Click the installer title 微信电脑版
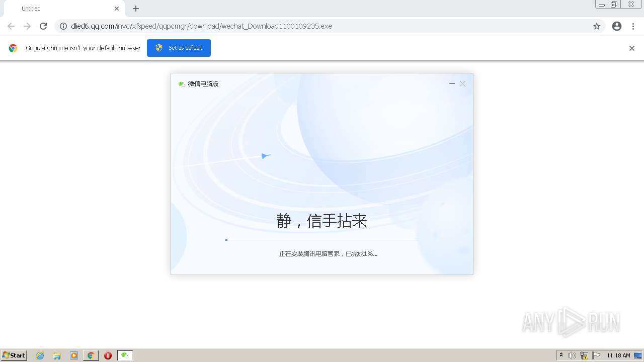 click(203, 84)
